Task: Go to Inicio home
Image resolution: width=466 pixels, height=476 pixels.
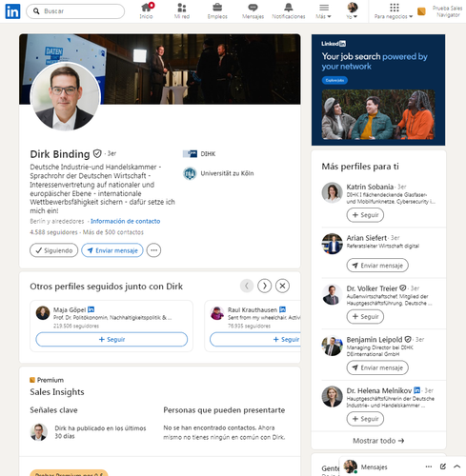Action: 147,11
